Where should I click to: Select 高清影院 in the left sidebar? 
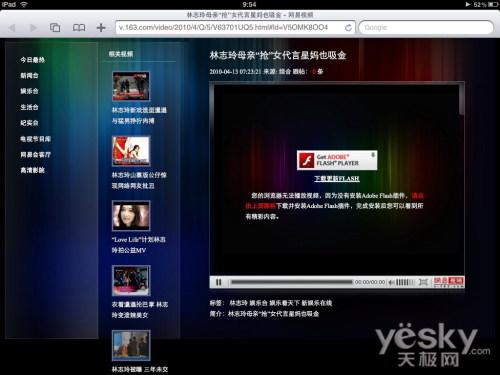(x=32, y=170)
